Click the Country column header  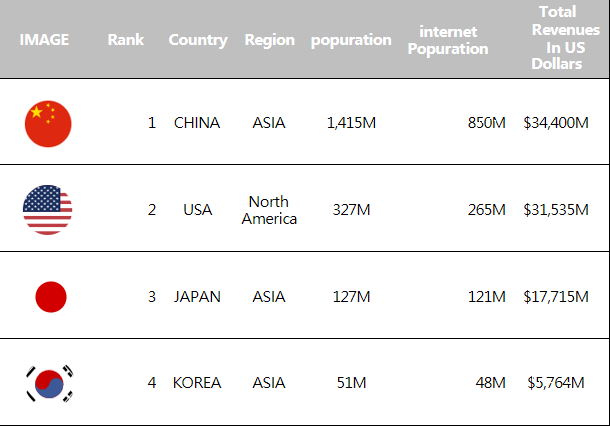198,40
